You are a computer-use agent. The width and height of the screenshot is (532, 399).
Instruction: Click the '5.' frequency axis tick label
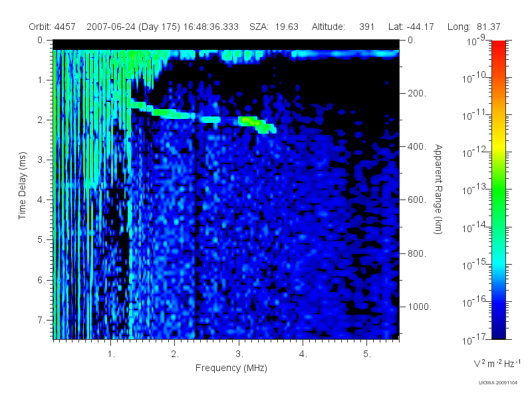[367, 354]
